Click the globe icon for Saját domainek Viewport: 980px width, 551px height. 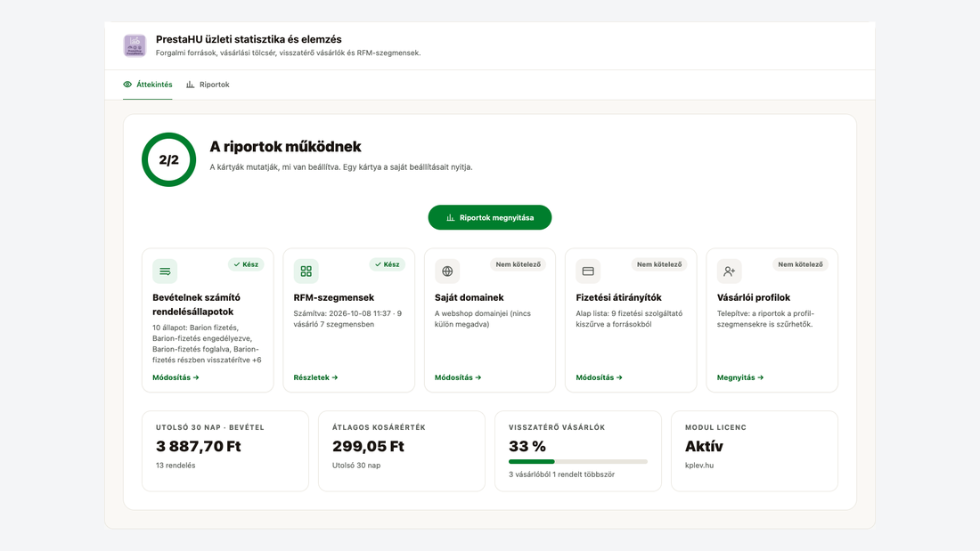point(447,271)
